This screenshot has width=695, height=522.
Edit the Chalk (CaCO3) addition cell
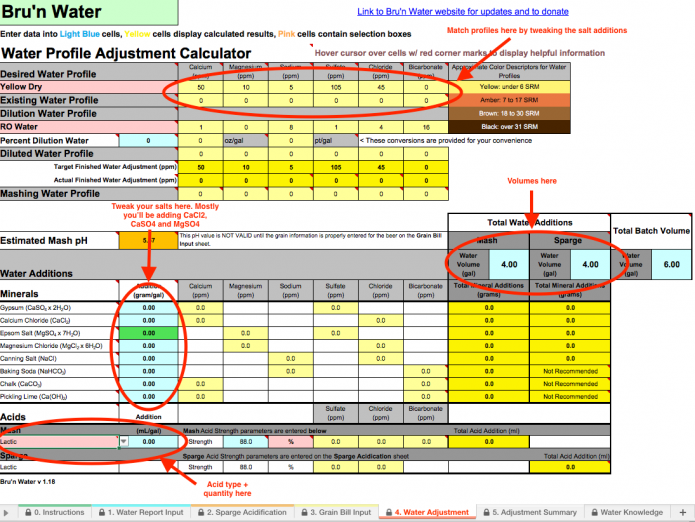[x=148, y=384]
